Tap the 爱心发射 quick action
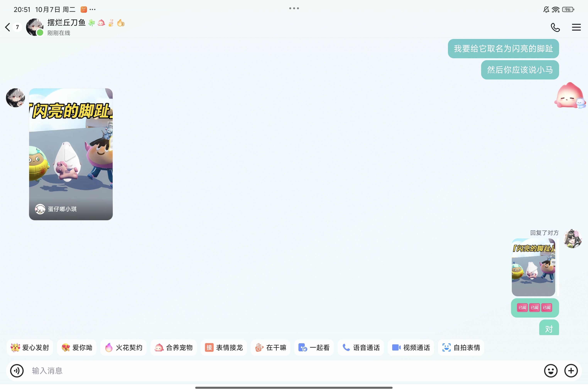This screenshot has width=588, height=392. click(x=30, y=347)
